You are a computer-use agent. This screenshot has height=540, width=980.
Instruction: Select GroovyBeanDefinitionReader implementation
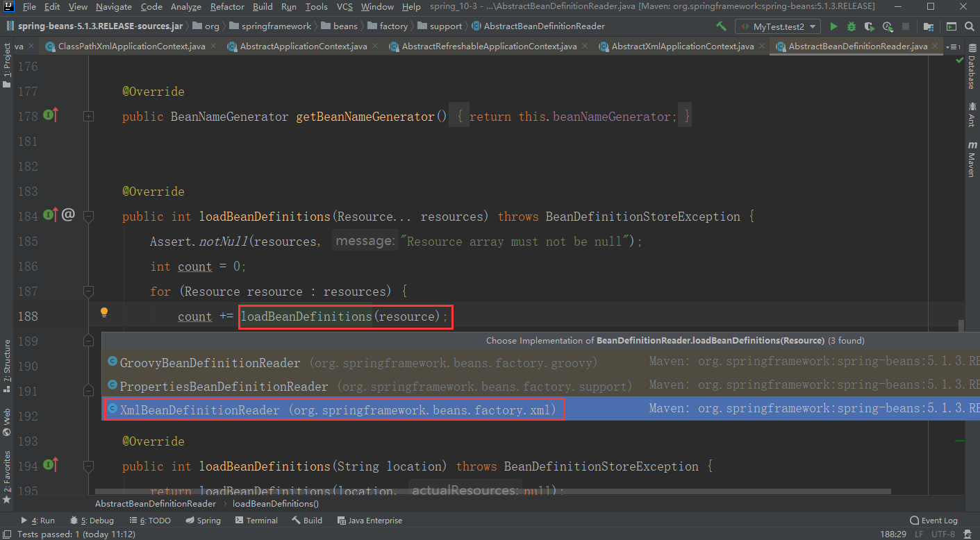click(x=541, y=362)
